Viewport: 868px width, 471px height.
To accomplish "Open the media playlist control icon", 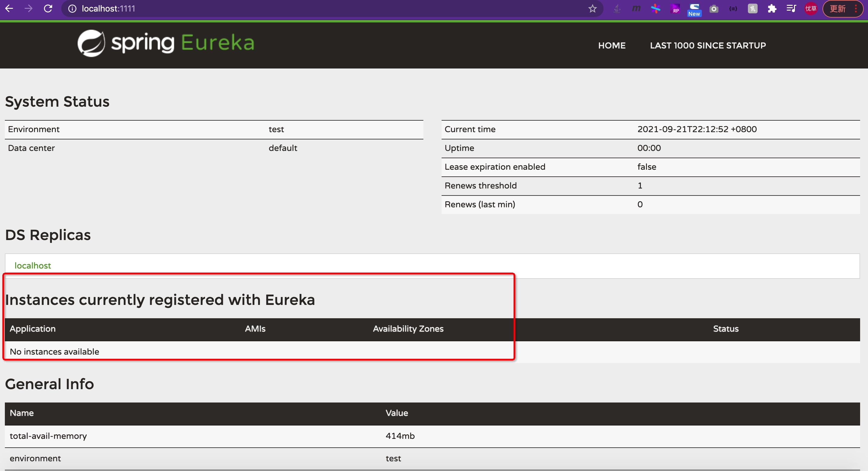I will point(791,8).
